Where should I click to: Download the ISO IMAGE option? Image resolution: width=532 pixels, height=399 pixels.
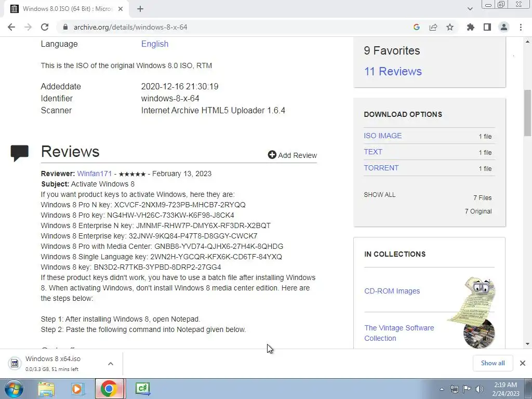[383, 136]
